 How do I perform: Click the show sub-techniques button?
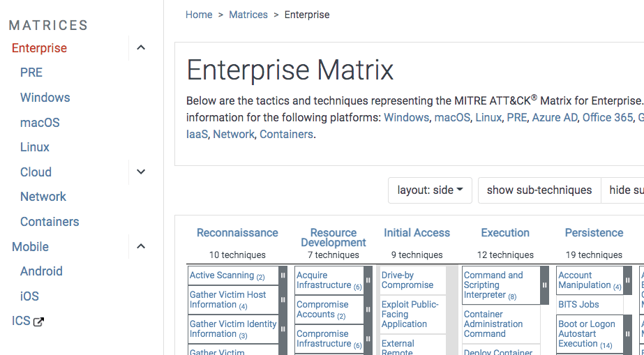tap(539, 190)
